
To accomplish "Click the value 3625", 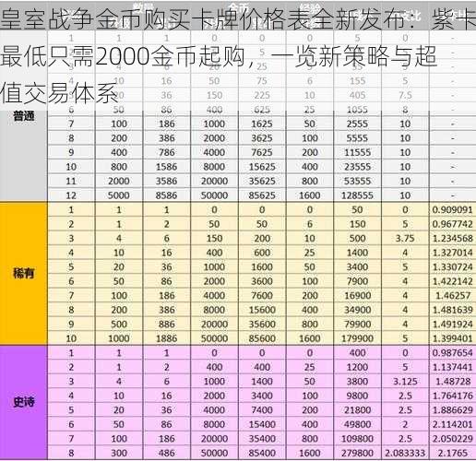I will [262, 138].
